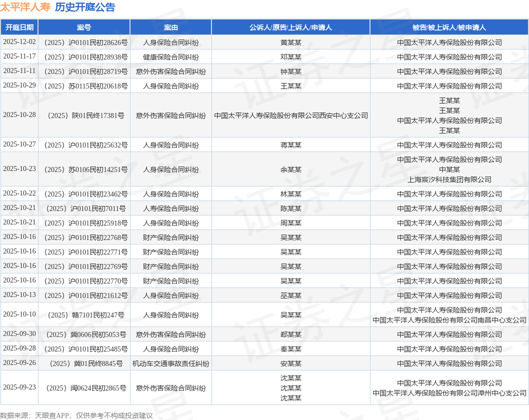Select the 开庭日期 column header
Viewport: 529px width, 420px height.
19,27
